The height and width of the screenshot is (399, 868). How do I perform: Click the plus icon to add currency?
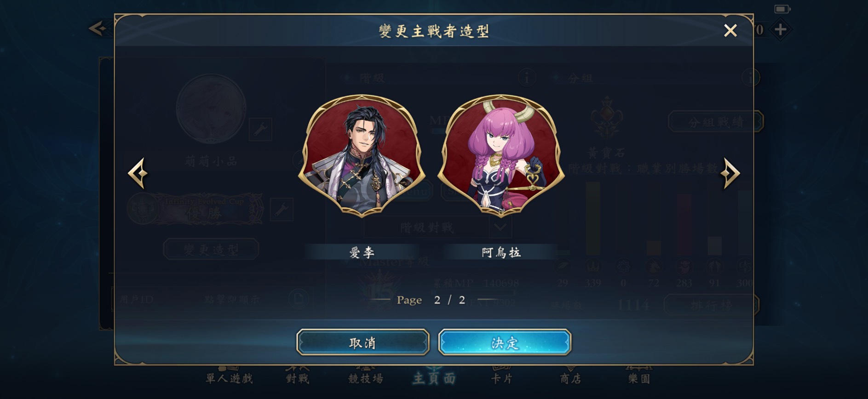coord(780,30)
